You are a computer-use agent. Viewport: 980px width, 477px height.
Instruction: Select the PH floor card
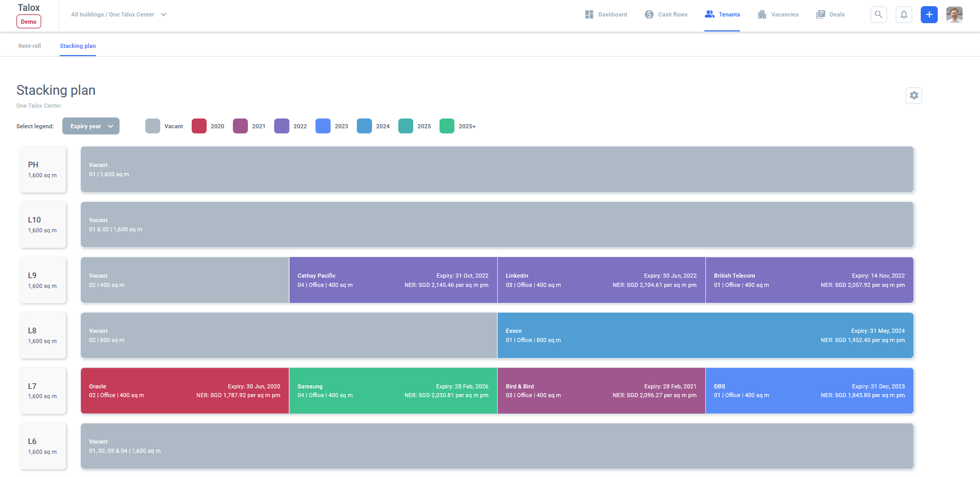tap(43, 169)
